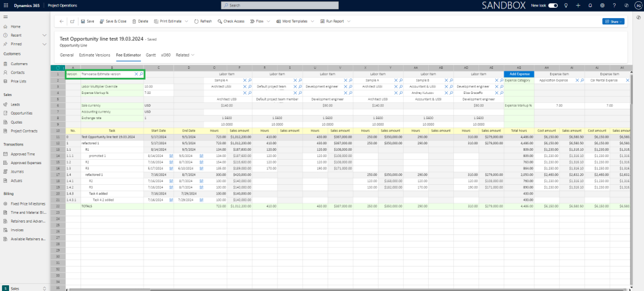Open the help question mark icon
Screen dimensions: 644x291
coord(616,5)
